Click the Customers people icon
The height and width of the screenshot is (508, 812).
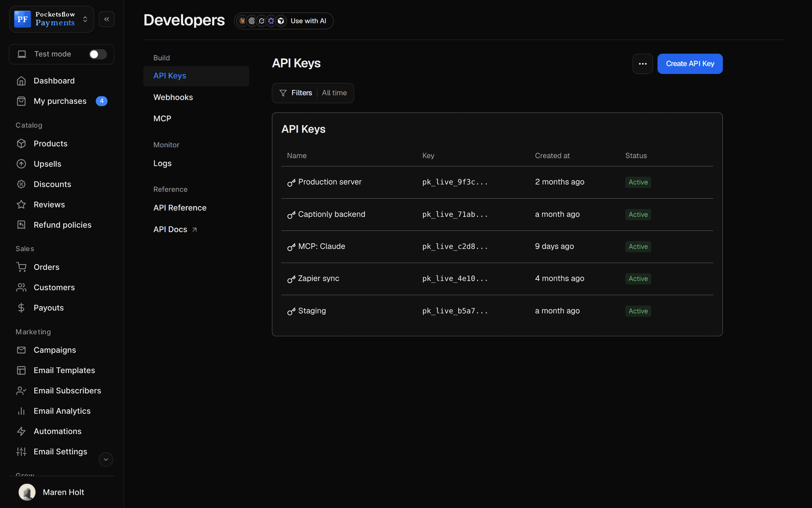tap(21, 287)
